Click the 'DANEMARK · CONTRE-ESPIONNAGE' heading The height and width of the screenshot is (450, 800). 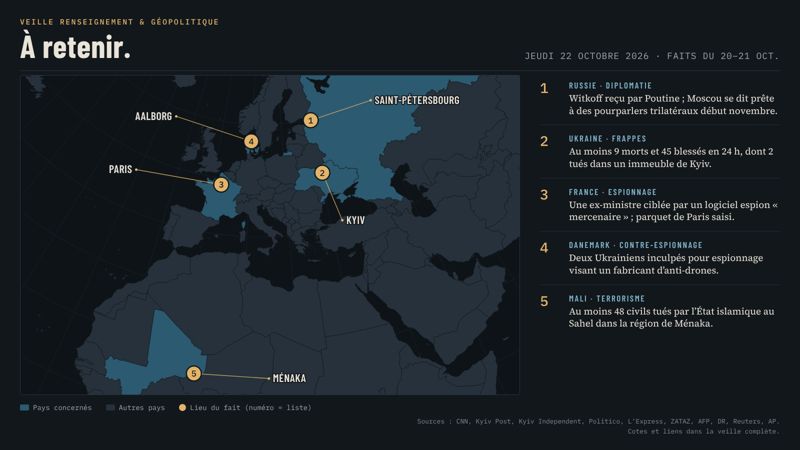pos(636,245)
